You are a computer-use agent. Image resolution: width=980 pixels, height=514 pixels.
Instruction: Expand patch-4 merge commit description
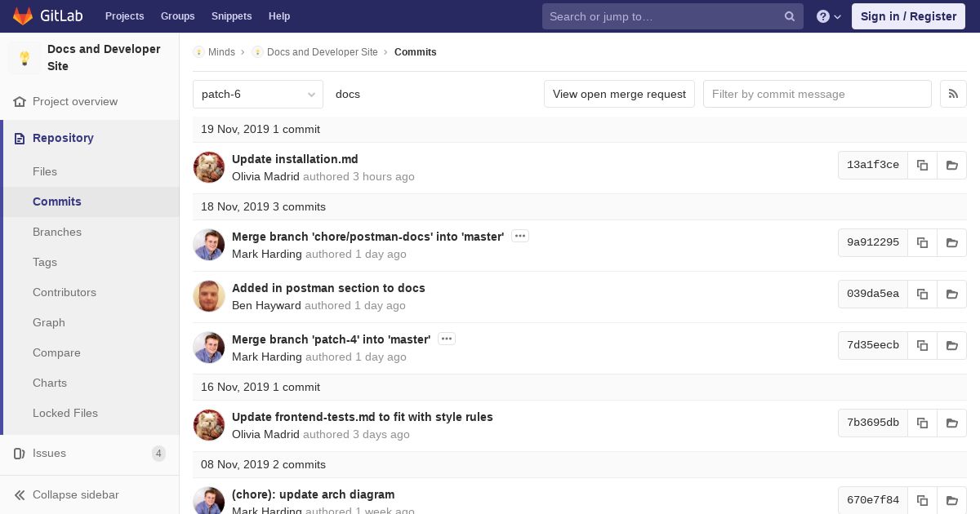447,339
